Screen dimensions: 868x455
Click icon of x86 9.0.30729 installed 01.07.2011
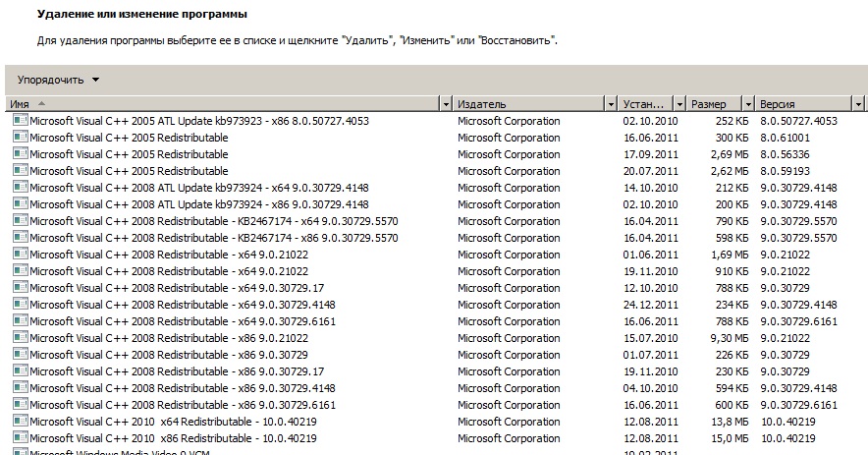20,354
